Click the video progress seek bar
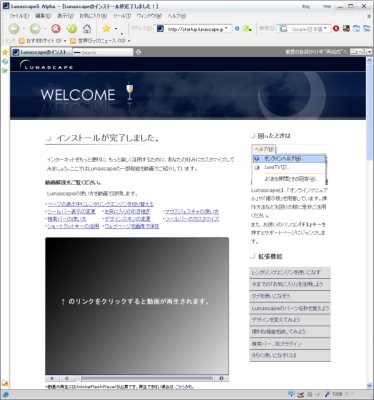The image size is (374, 400). pos(147,378)
